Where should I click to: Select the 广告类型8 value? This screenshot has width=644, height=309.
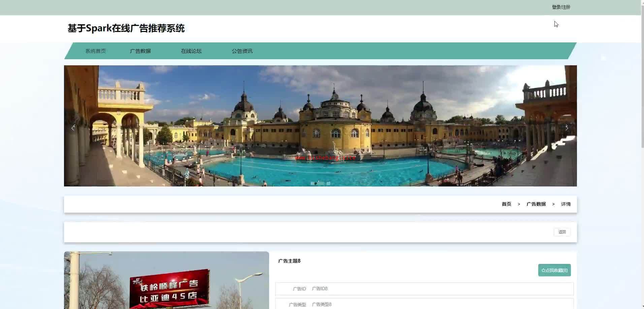click(322, 304)
